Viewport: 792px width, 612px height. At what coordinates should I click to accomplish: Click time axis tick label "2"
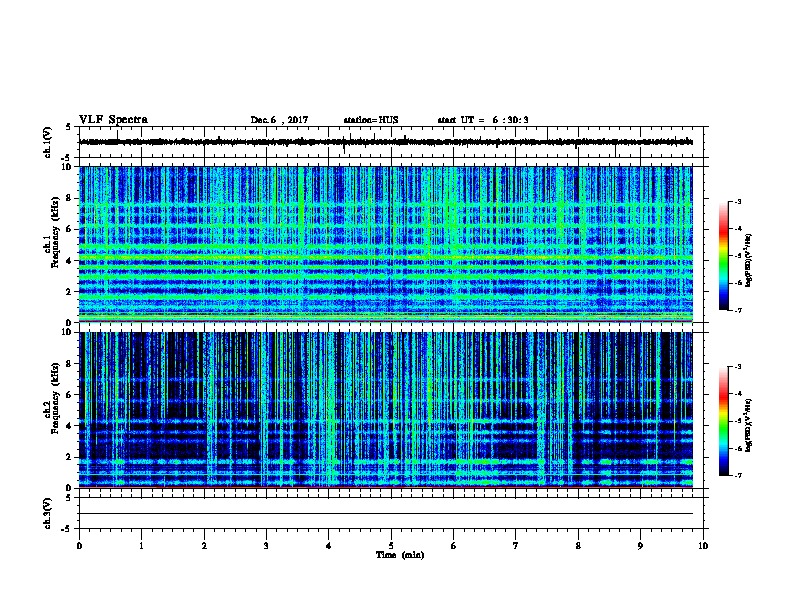pyautogui.click(x=204, y=546)
